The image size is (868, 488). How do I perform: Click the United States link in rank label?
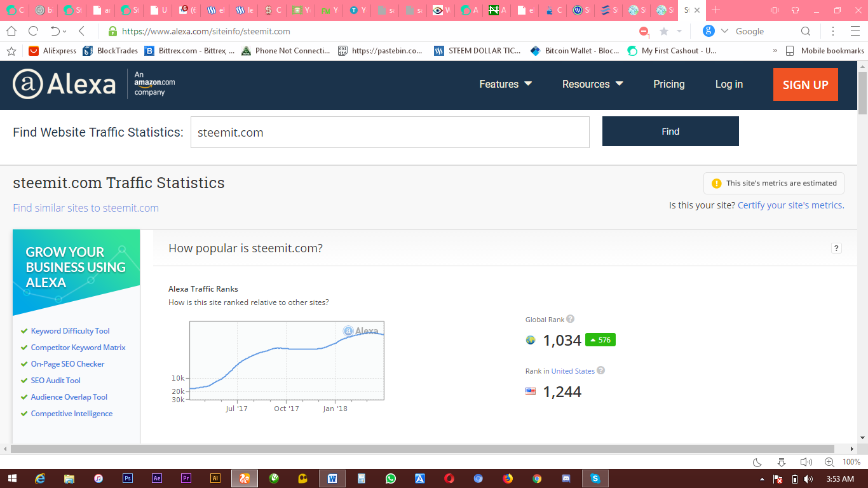click(573, 371)
